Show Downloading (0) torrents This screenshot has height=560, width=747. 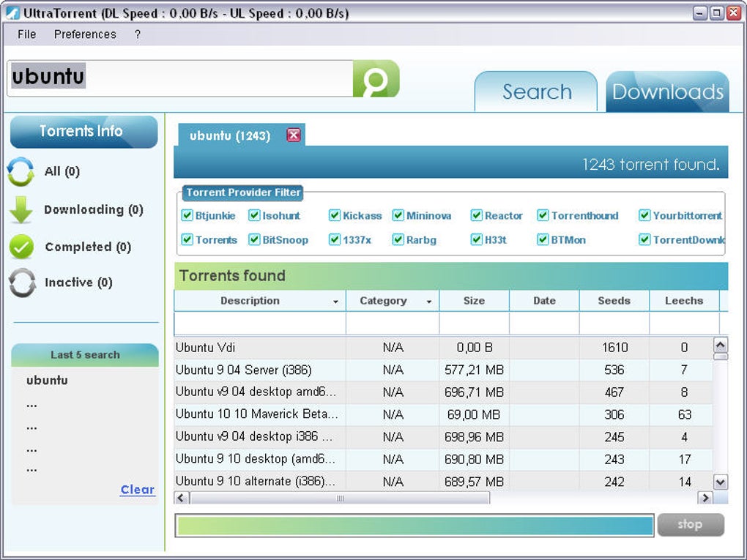94,209
